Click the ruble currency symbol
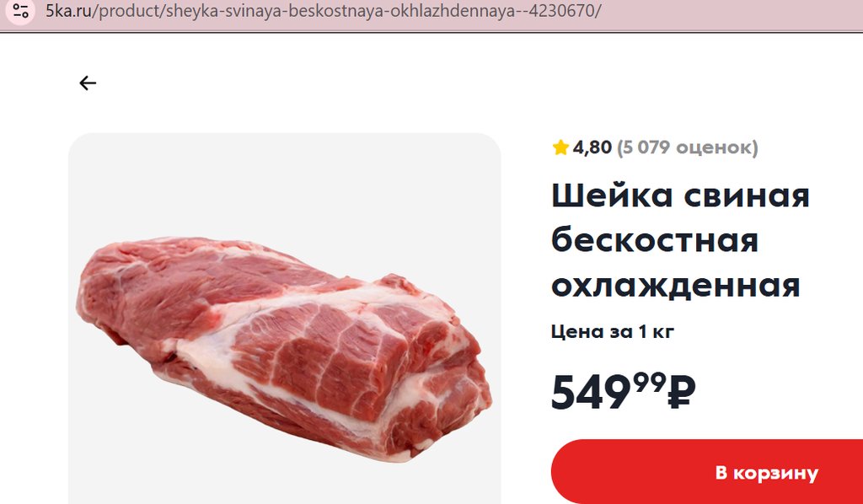 [681, 392]
